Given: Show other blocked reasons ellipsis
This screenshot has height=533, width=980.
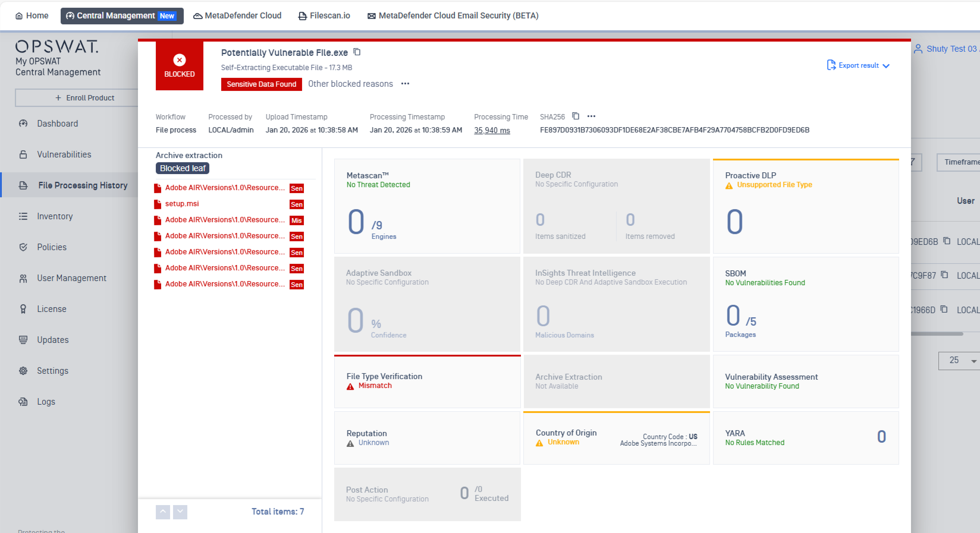Looking at the screenshot, I should (405, 84).
